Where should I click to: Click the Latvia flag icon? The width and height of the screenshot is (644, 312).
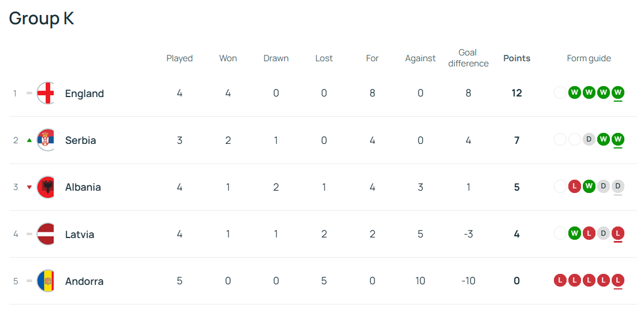pyautogui.click(x=46, y=235)
